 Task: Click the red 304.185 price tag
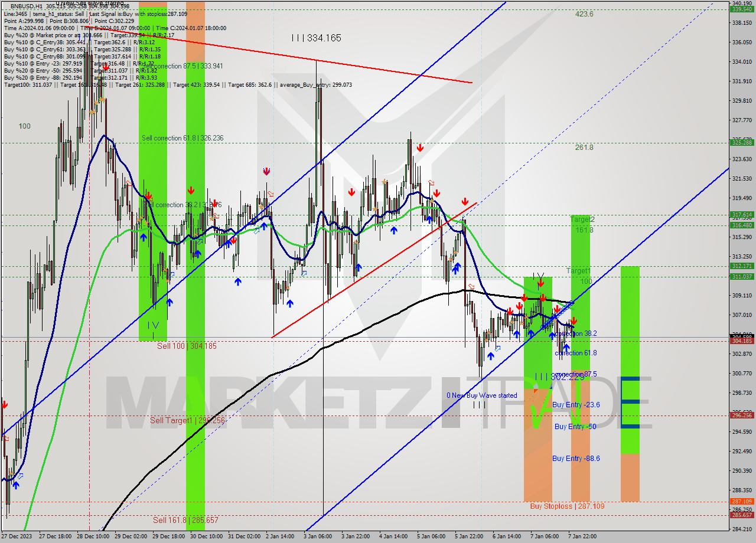tap(742, 341)
